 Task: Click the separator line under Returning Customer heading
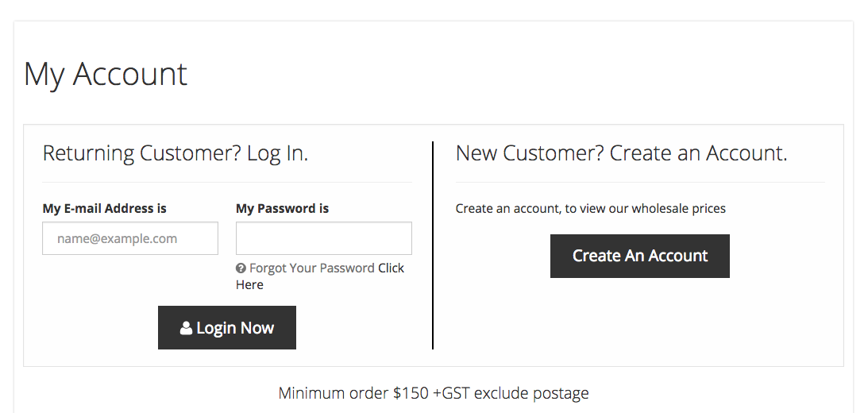tap(227, 182)
